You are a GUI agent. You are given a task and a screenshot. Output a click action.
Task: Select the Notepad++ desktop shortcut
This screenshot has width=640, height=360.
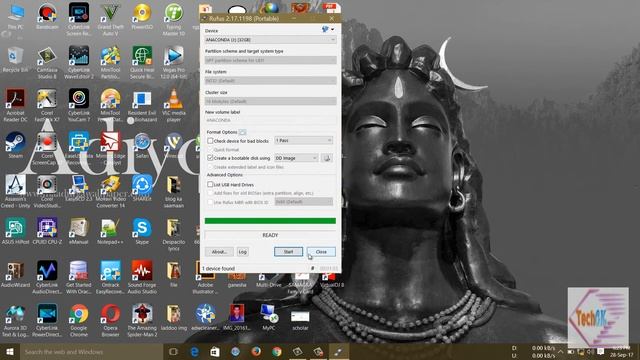coord(110,231)
